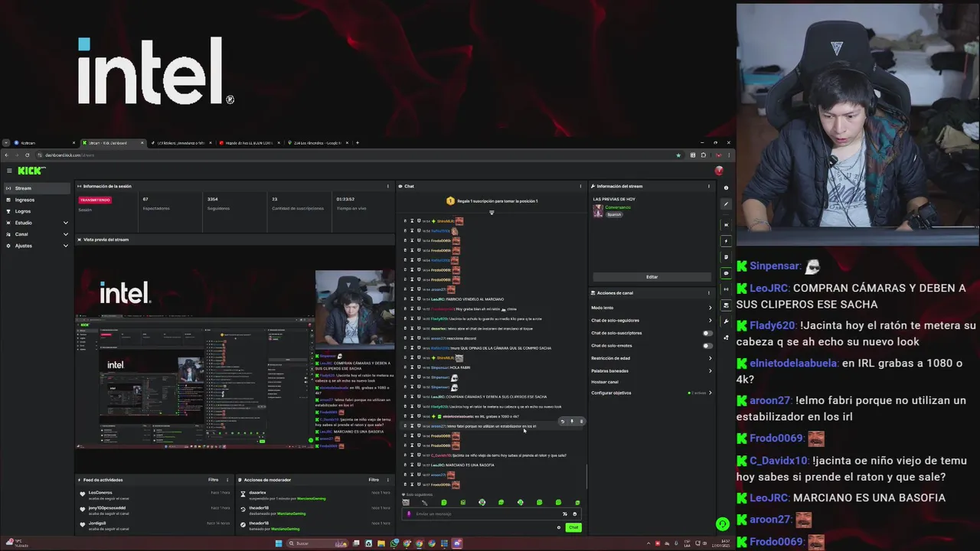This screenshot has width=980, height=551.
Task: Open the Logros sidebar section
Action: pos(37,211)
